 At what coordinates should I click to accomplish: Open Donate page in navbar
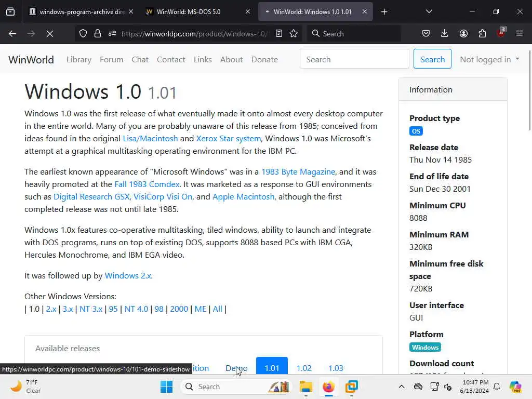(264, 59)
